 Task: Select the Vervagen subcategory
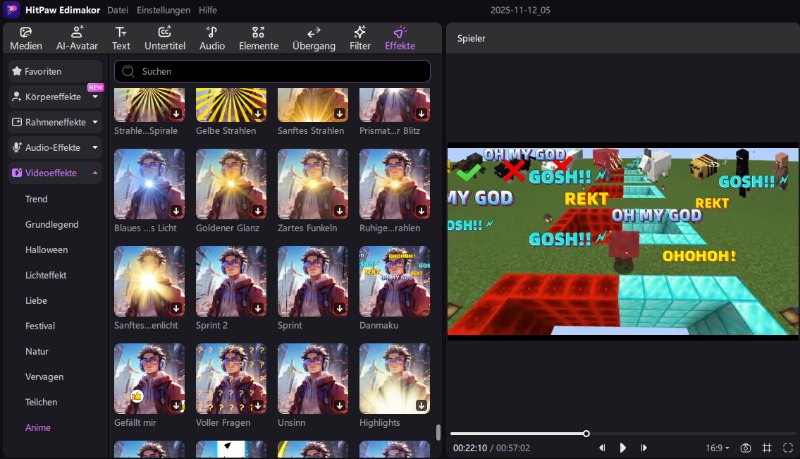pos(44,377)
